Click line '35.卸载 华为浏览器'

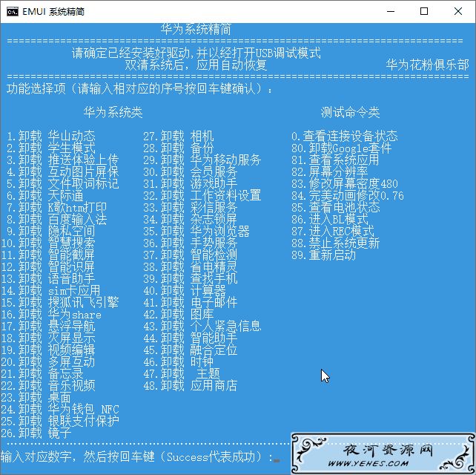point(196,231)
